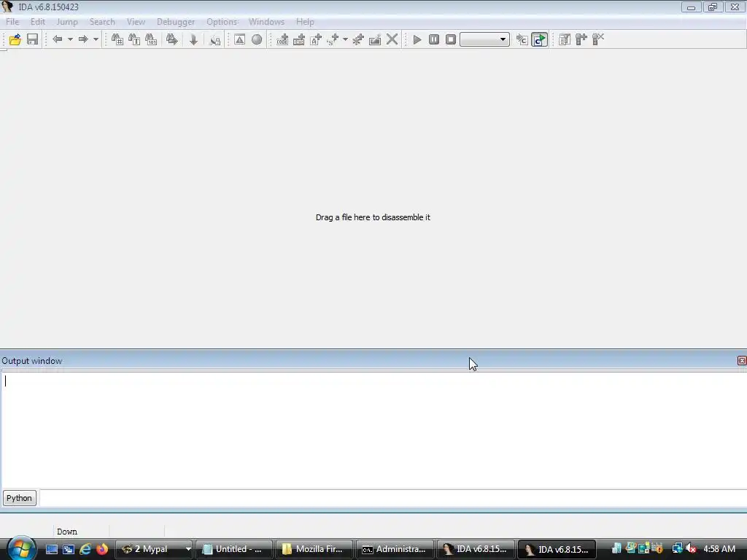
Task: Click inside the Output window text area
Action: click(x=373, y=430)
